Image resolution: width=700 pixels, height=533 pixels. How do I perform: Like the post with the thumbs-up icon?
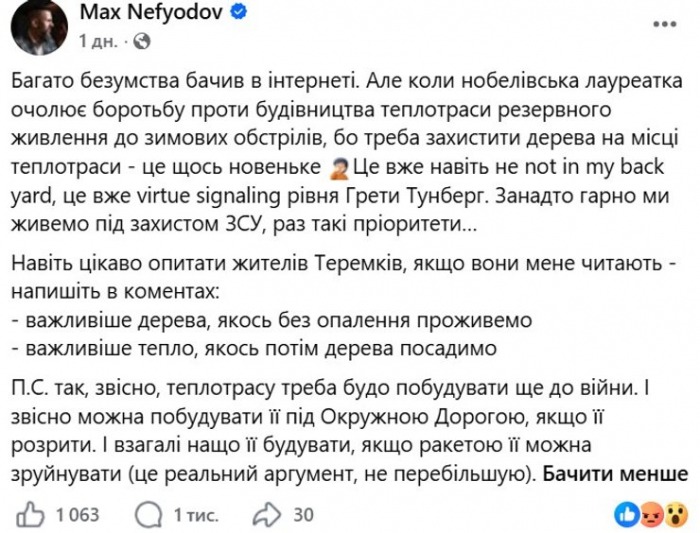click(x=30, y=515)
